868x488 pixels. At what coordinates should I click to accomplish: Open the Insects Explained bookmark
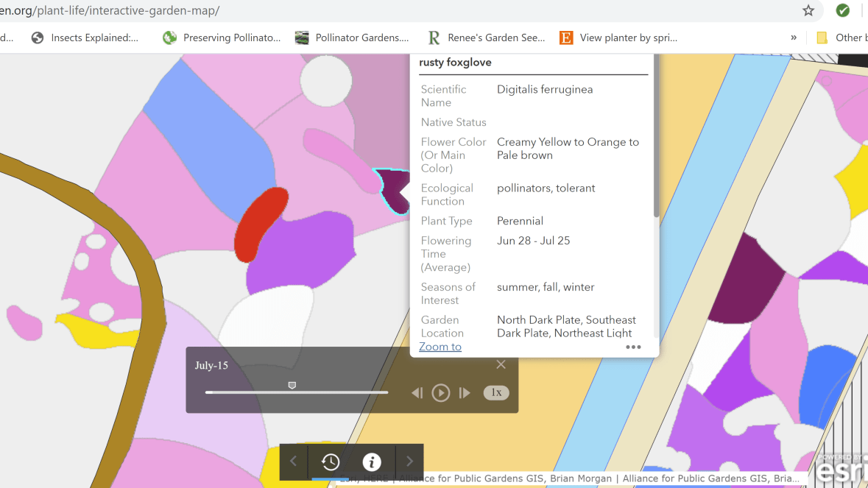tap(85, 38)
